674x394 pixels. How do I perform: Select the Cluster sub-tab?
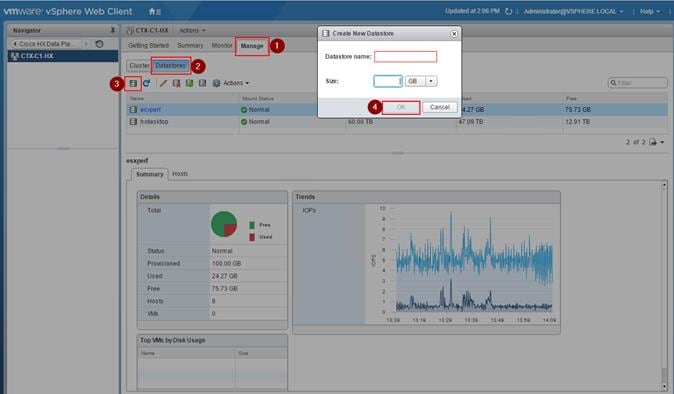tap(139, 66)
